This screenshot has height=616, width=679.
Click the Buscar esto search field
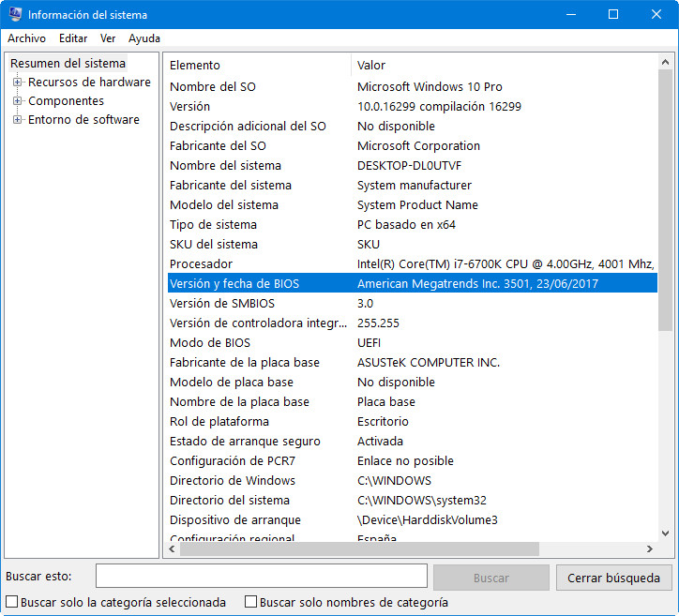point(262,576)
